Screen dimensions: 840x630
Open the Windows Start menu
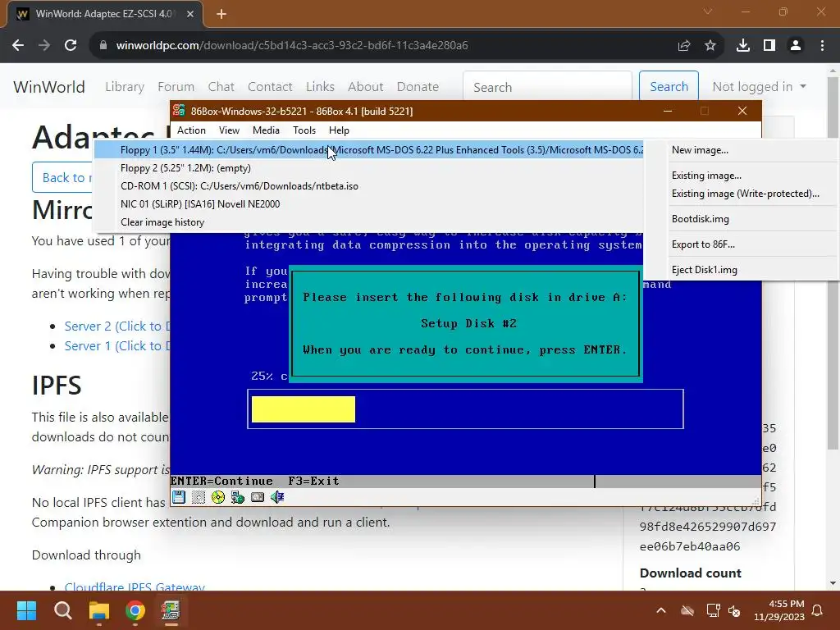coord(26,610)
